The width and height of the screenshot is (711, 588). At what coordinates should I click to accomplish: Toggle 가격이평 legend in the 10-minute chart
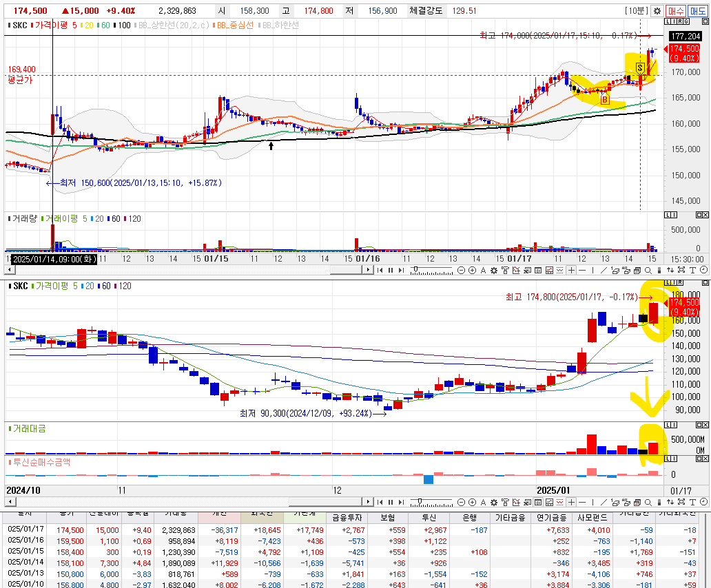point(51,25)
